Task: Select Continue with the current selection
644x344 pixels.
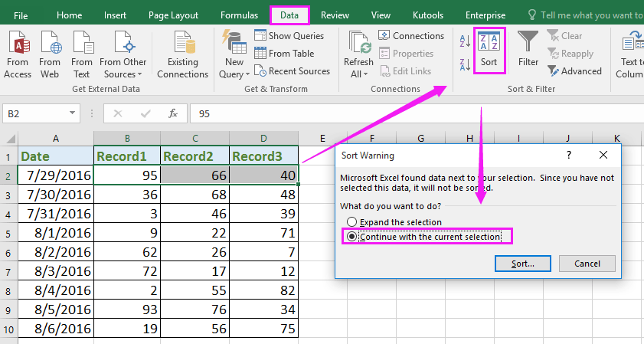Action: (352, 237)
